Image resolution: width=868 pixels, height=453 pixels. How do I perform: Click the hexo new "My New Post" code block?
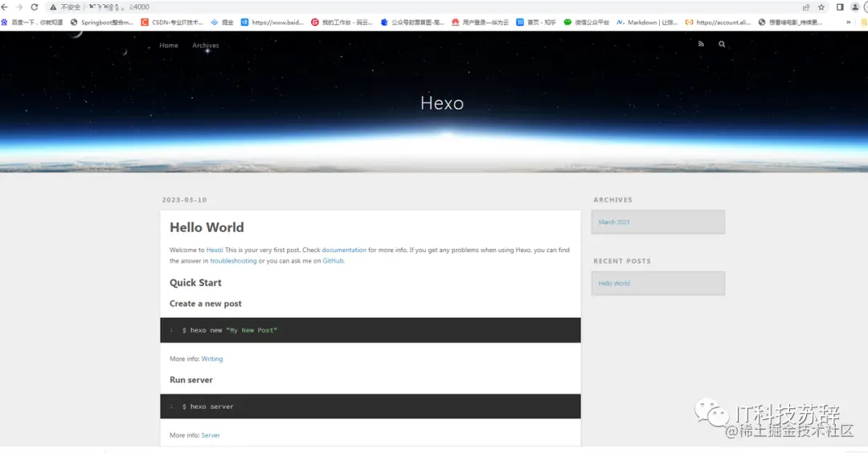click(371, 330)
